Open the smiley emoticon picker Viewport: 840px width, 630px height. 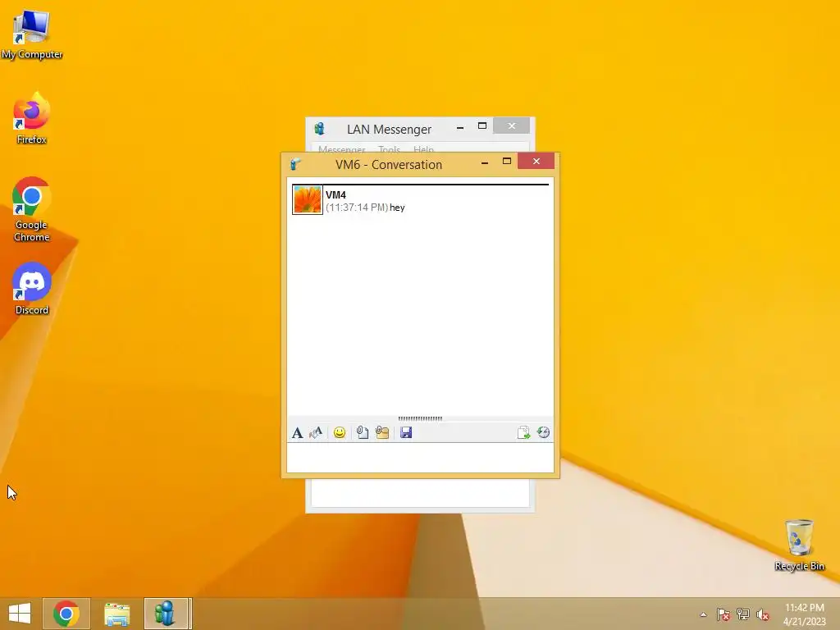click(339, 433)
